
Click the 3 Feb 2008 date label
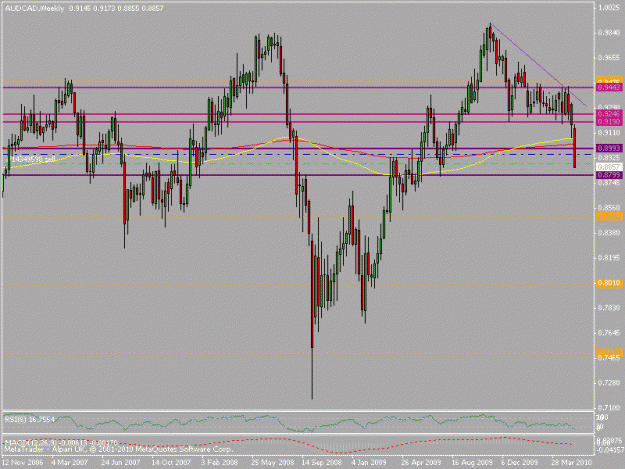pos(220,462)
